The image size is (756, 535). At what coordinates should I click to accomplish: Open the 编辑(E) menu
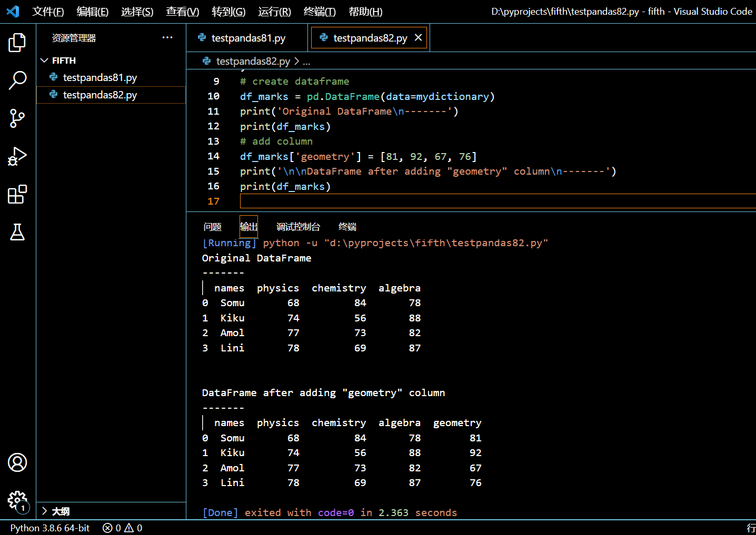pyautogui.click(x=92, y=12)
